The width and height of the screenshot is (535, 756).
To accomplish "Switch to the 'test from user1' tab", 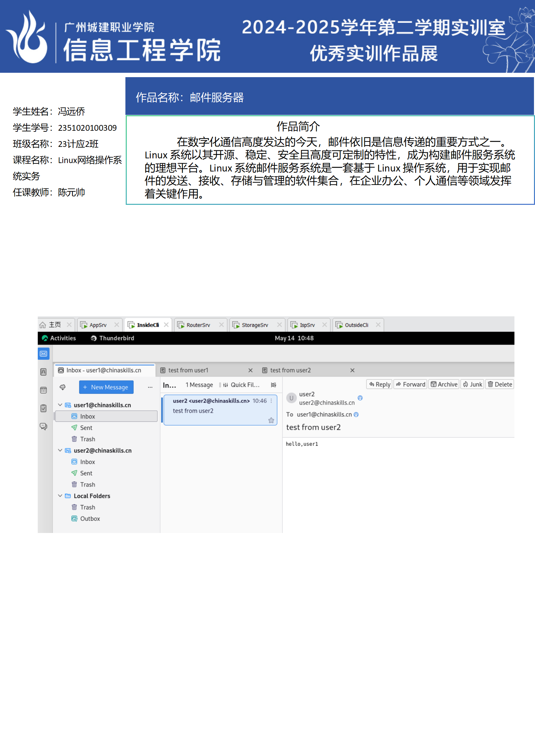I will (188, 370).
